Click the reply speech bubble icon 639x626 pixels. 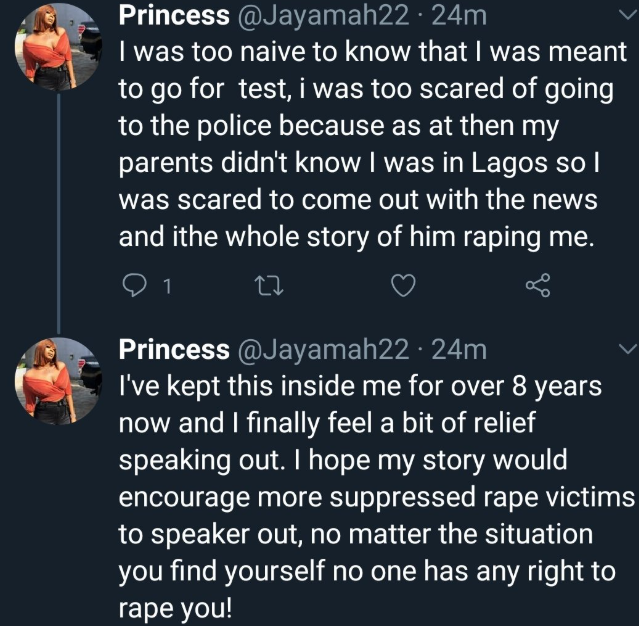[133, 287]
